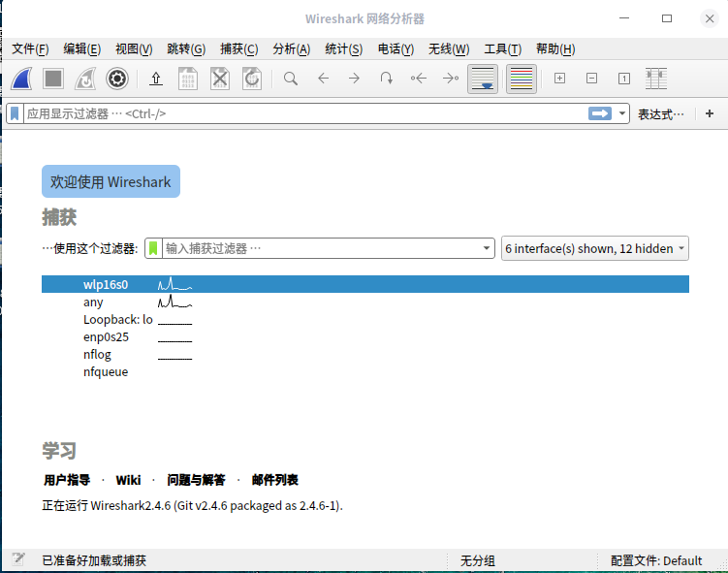Open the 捕获(C) menu
This screenshot has height=573, width=728.
click(x=238, y=49)
